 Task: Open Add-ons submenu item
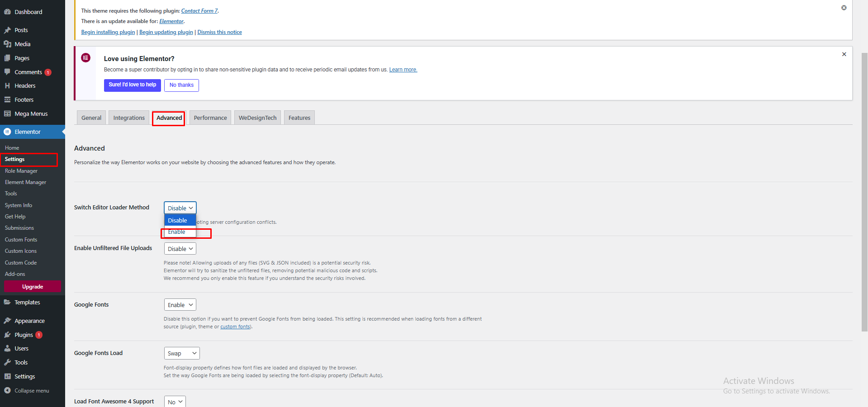pos(15,274)
